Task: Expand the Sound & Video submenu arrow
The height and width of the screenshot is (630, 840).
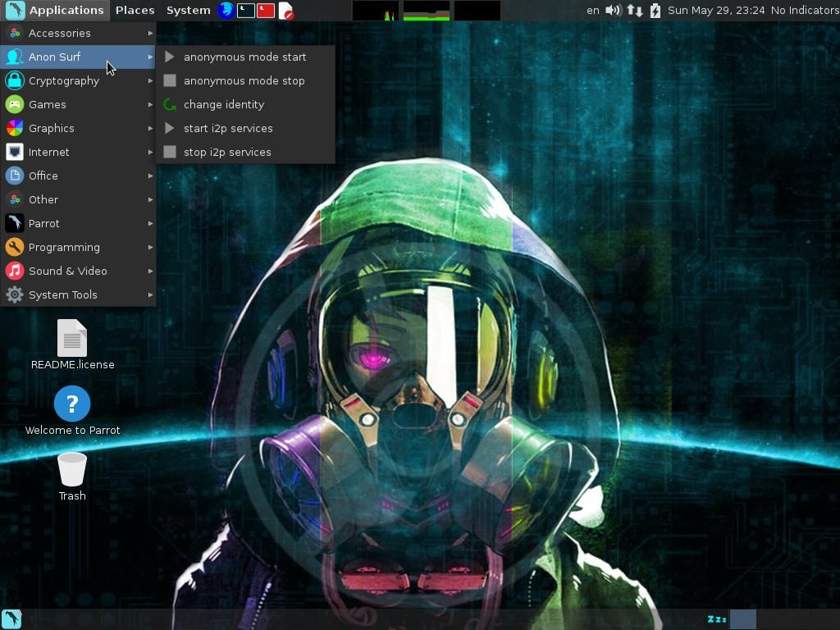Action: click(x=151, y=271)
